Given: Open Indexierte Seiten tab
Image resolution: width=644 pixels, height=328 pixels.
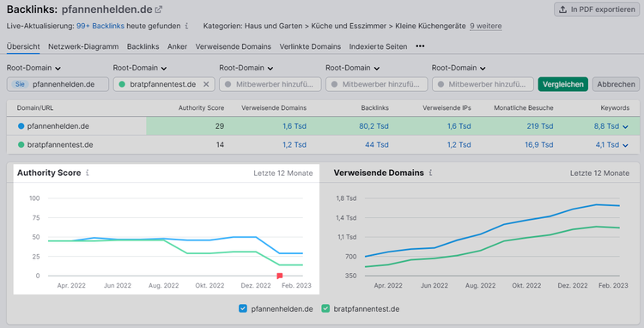Looking at the screenshot, I should (x=379, y=46).
